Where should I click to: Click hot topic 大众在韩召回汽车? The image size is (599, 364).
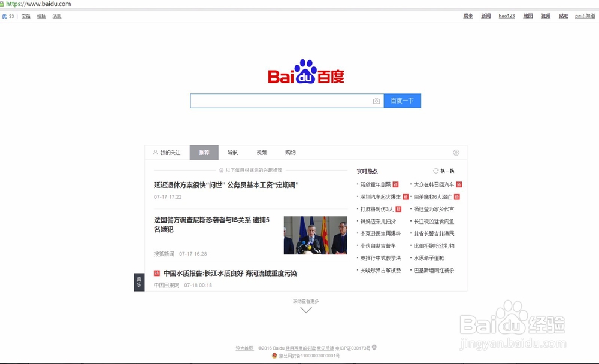434,184
